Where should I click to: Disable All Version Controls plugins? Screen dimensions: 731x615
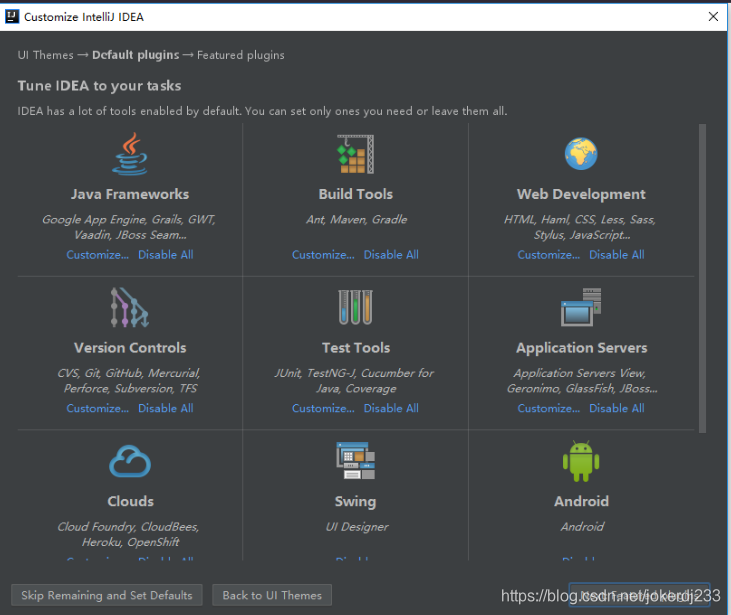coord(166,408)
